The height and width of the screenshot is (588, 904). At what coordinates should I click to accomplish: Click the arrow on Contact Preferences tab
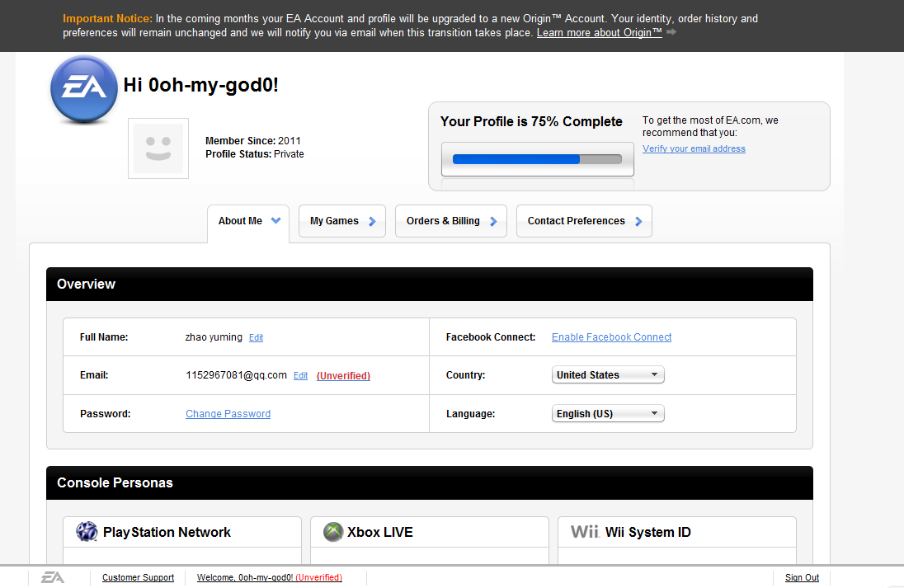[638, 221]
